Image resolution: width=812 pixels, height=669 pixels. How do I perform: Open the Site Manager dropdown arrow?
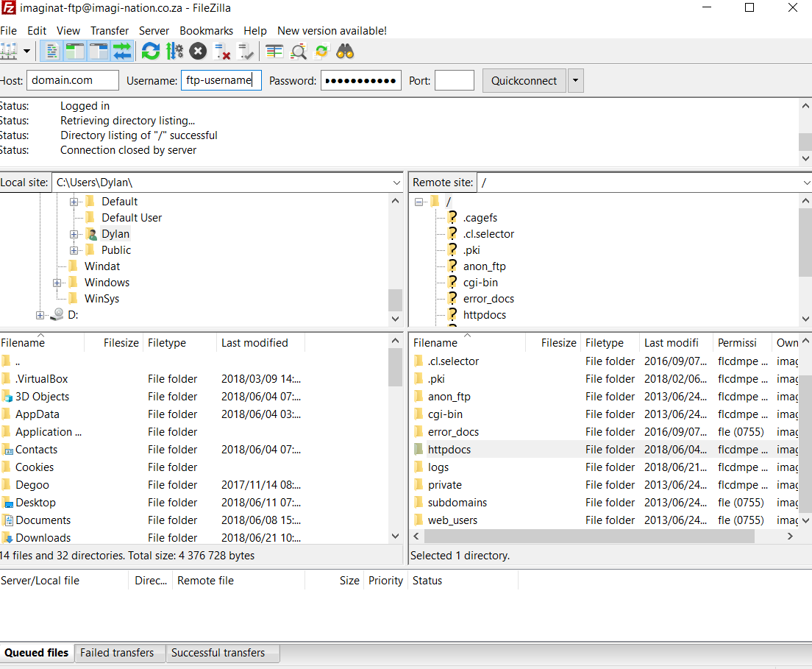click(x=26, y=52)
